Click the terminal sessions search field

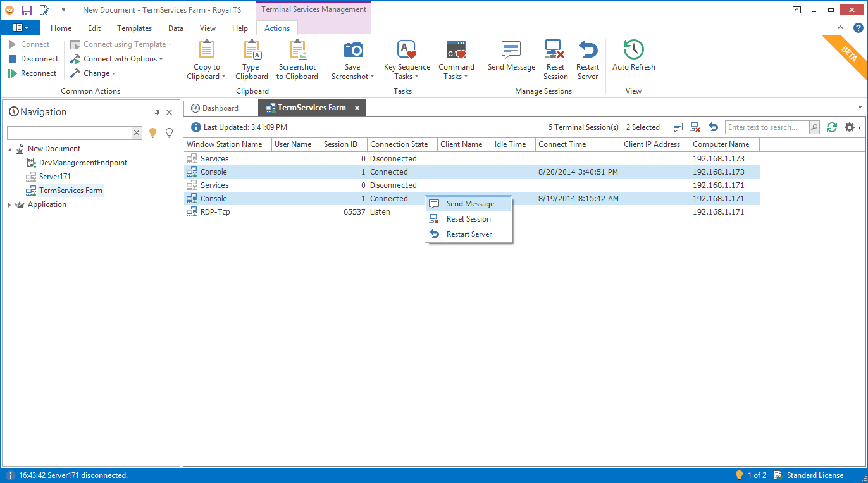(x=767, y=127)
